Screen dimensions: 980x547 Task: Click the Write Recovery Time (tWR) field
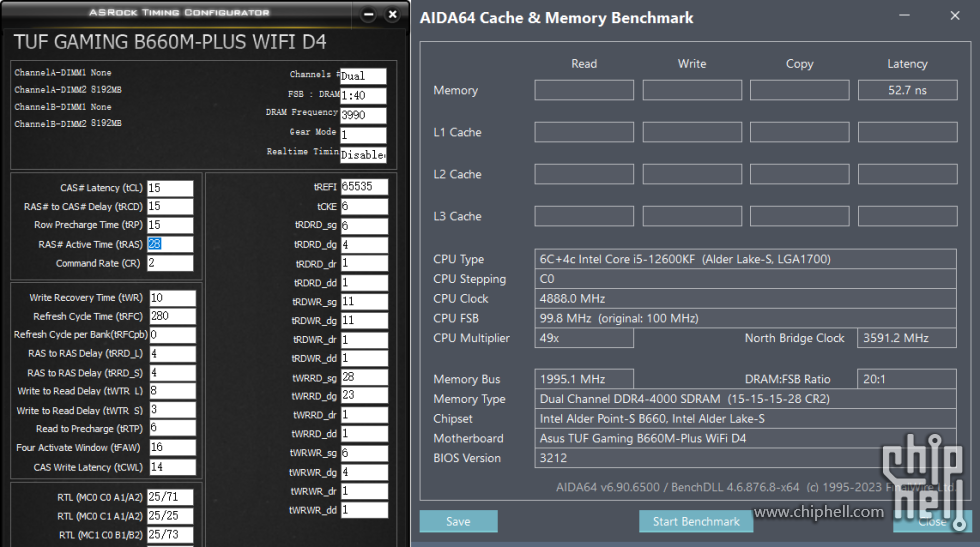pos(172,298)
